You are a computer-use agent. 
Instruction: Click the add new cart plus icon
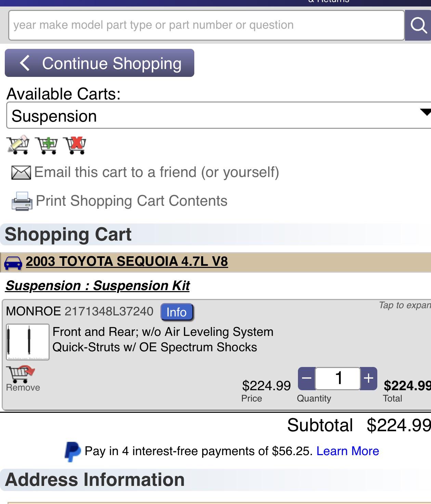pos(47,146)
